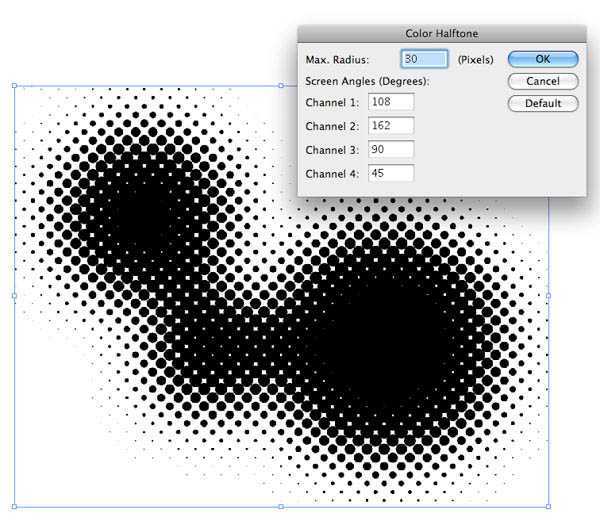Select the left-middle bounding box handle
This screenshot has width=600, height=521.
15,296
